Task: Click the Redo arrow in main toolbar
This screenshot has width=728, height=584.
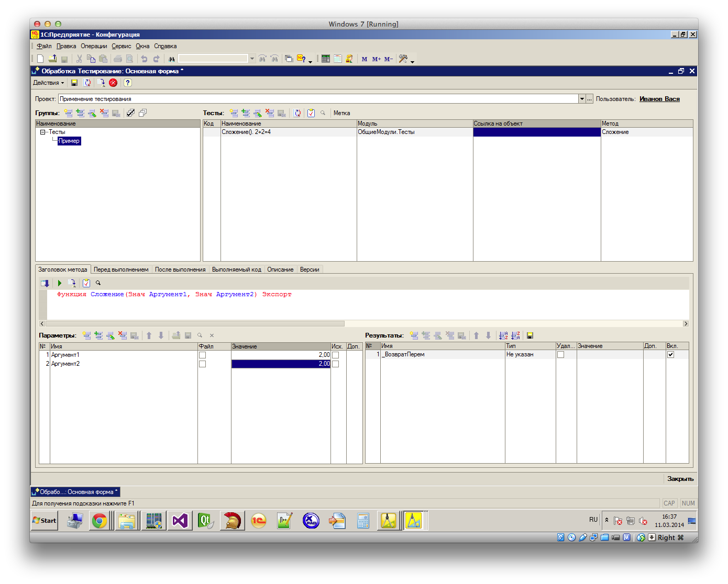Action: pyautogui.click(x=156, y=59)
